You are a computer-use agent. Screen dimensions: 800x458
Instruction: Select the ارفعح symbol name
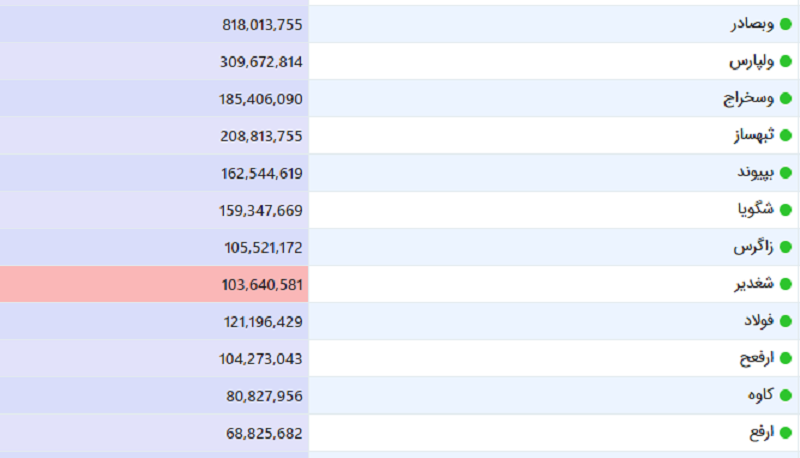[x=757, y=359]
